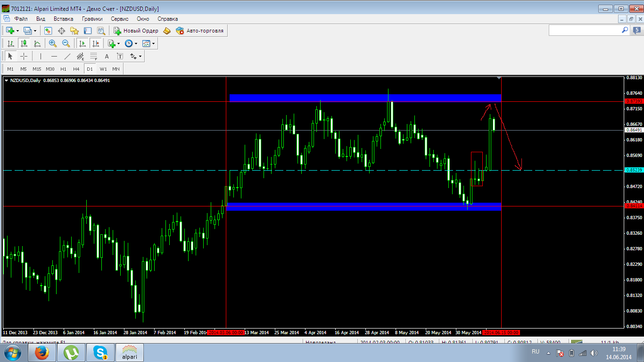Select the vertical line drawing tool

click(41, 56)
